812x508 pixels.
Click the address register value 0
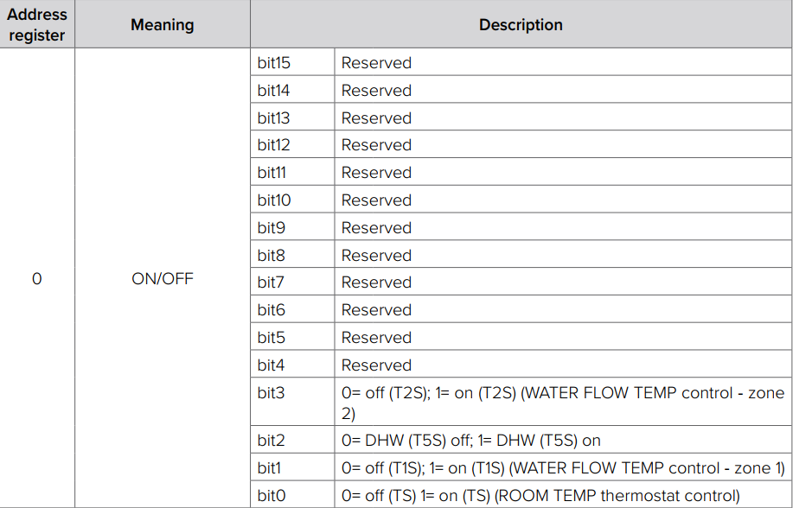click(37, 278)
